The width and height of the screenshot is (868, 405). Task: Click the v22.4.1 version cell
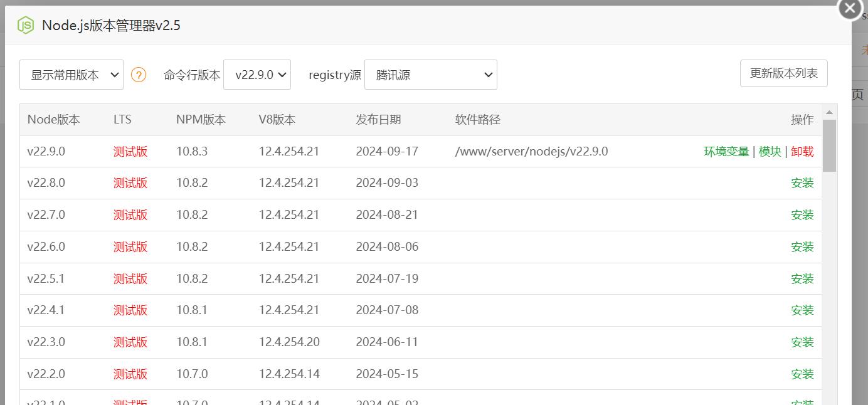click(46, 310)
